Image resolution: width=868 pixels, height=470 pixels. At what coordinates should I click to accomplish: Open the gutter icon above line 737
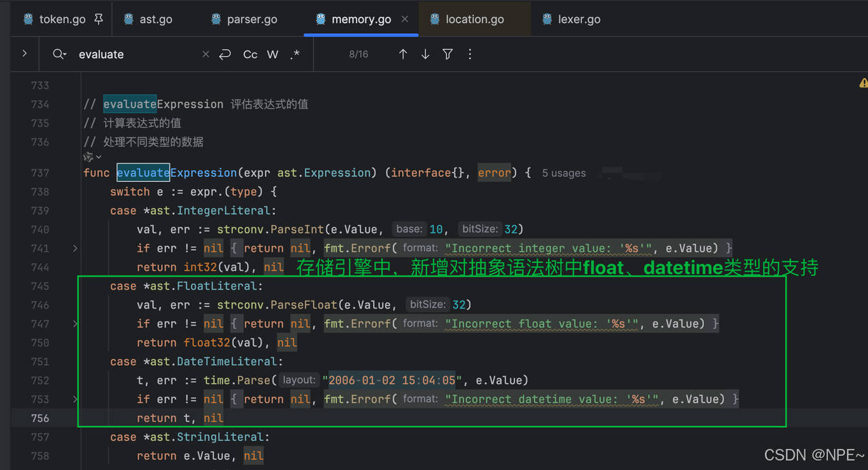[91, 157]
